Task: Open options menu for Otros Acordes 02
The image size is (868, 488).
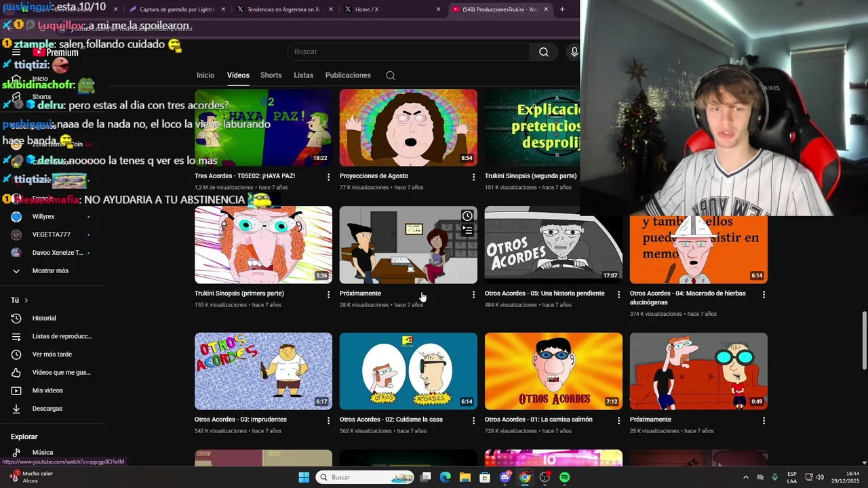Action: [474, 421]
